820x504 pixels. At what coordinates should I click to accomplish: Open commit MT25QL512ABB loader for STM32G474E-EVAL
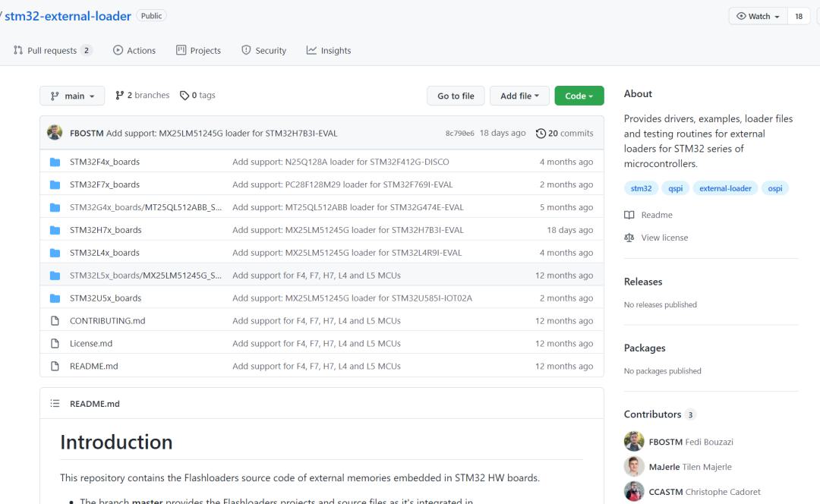(x=348, y=207)
